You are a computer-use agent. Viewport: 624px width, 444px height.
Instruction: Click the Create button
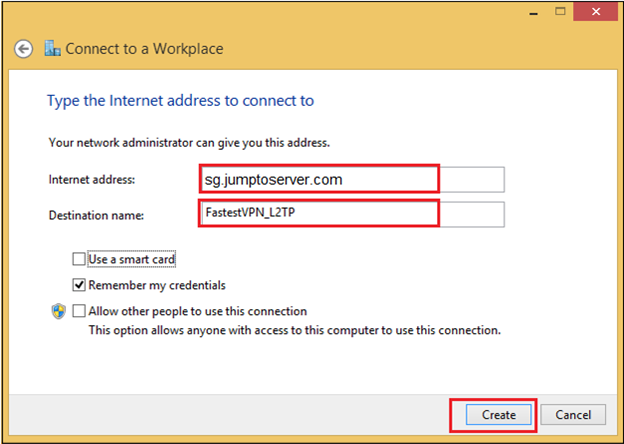coord(499,415)
